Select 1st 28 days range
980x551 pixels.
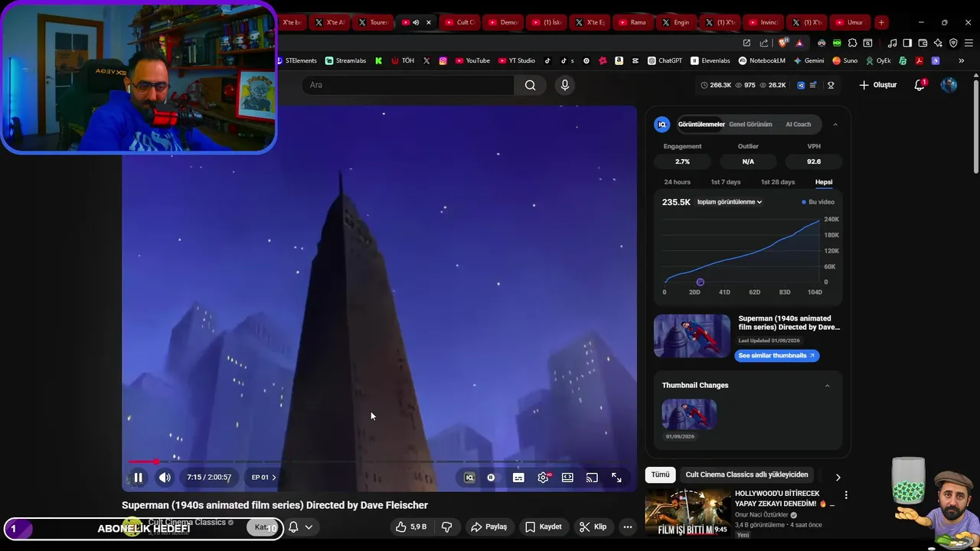(x=777, y=182)
